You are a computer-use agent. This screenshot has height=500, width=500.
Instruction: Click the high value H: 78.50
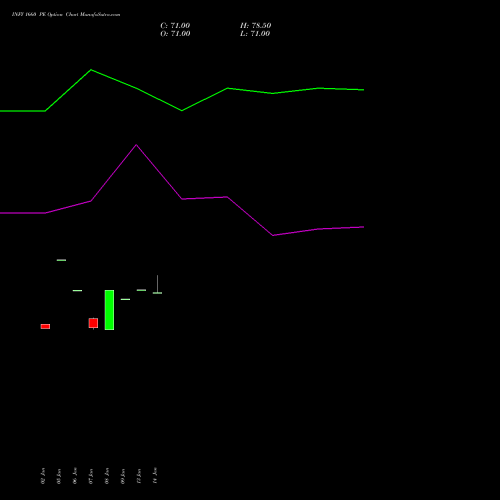tap(255, 26)
